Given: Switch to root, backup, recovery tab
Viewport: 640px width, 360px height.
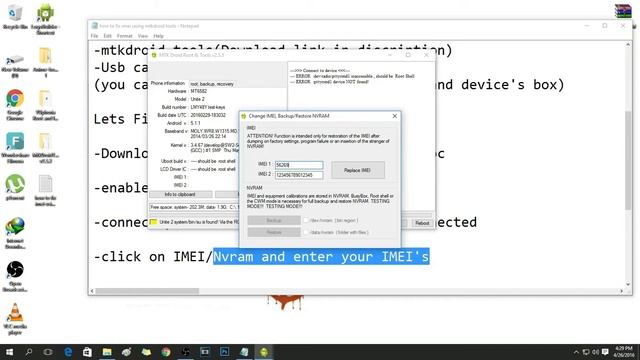Looking at the screenshot, I should 212,84.
